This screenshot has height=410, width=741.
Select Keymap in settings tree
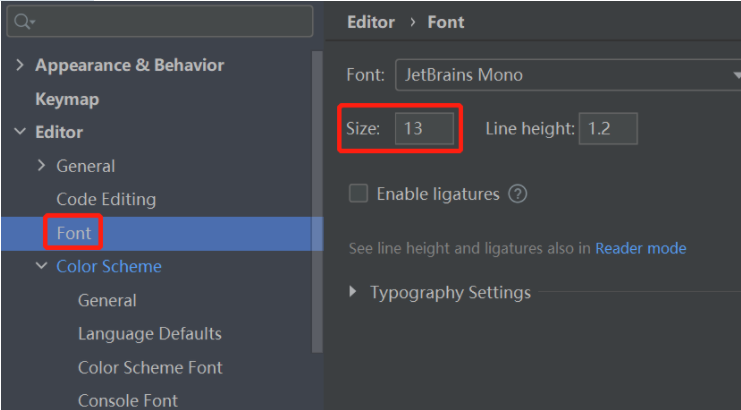click(67, 99)
